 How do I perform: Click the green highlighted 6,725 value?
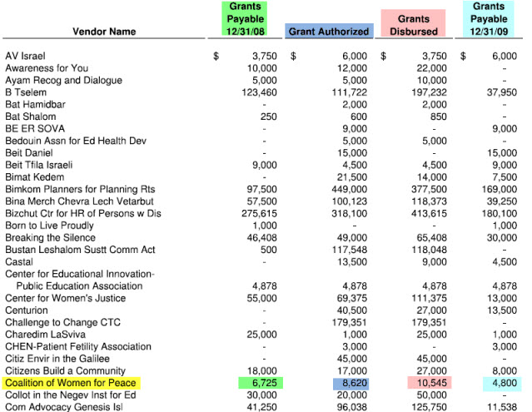tap(261, 383)
